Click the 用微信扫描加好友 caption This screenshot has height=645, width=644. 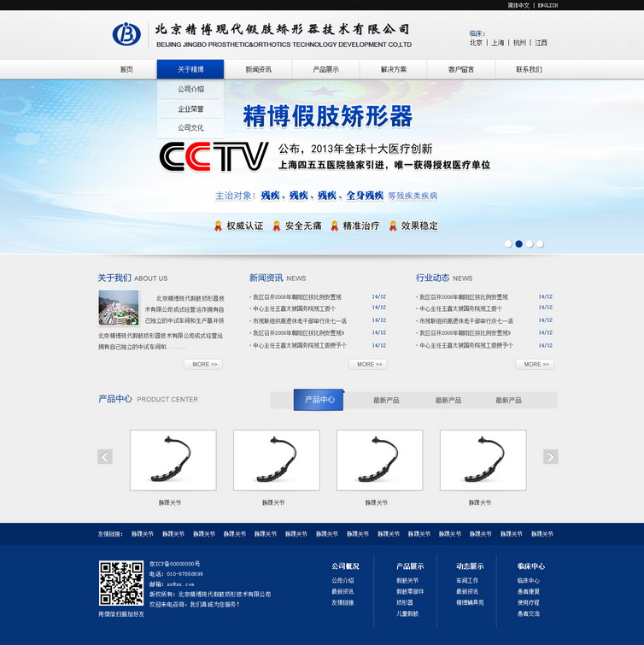pyautogui.click(x=121, y=613)
